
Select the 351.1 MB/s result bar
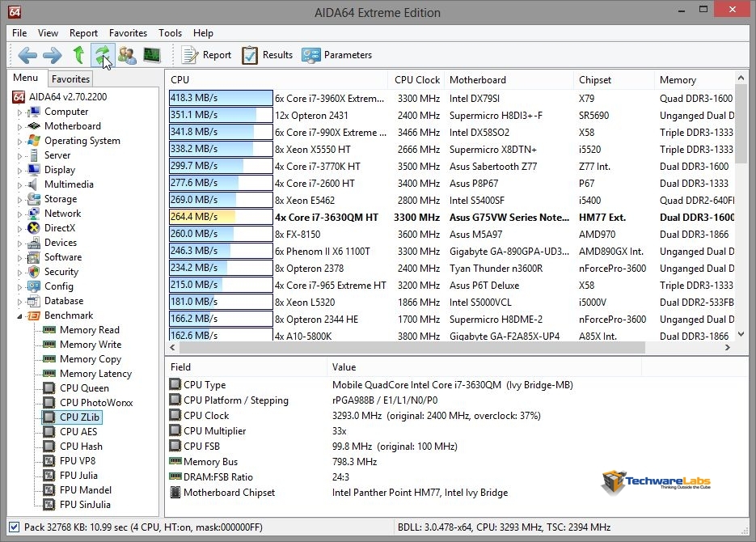(x=221, y=115)
